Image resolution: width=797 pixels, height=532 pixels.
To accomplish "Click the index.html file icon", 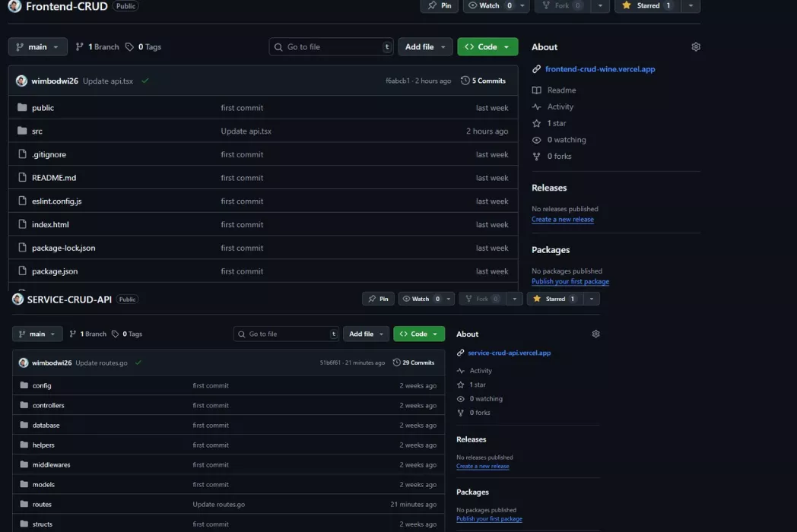I will [22, 224].
